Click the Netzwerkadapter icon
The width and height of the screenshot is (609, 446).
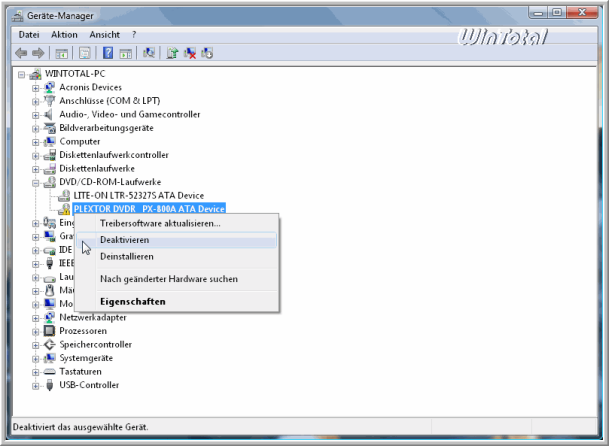click(x=49, y=317)
